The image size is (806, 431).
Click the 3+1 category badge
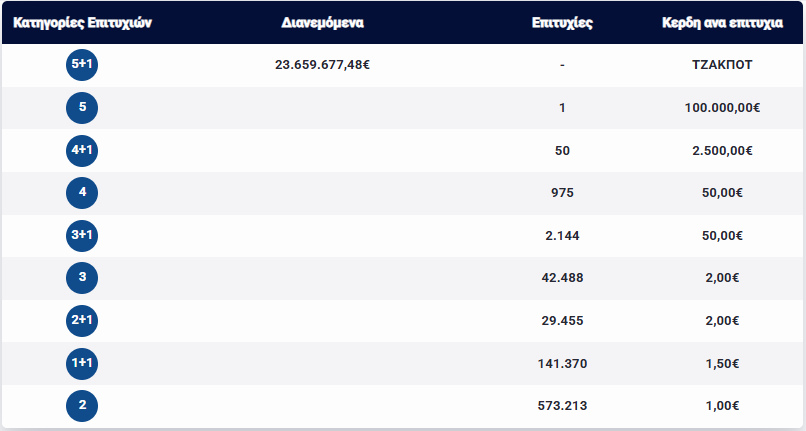click(82, 236)
